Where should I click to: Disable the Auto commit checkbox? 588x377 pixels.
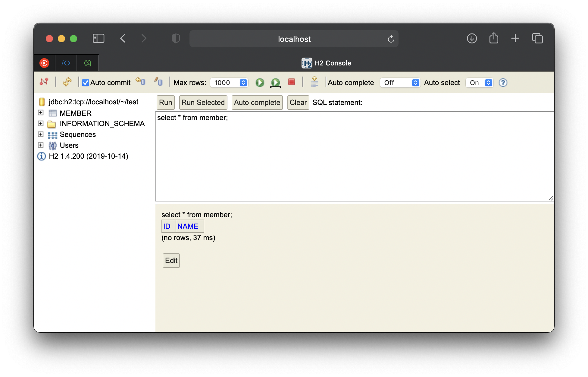point(85,83)
